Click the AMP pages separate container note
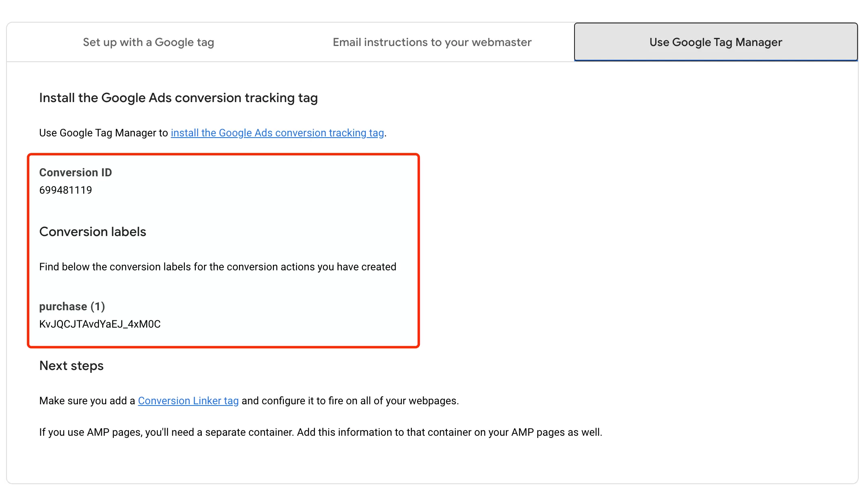 [321, 432]
